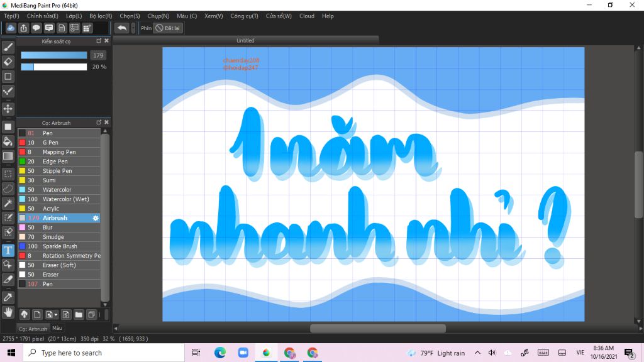
Task: Select the Gradient tool
Action: click(8, 156)
